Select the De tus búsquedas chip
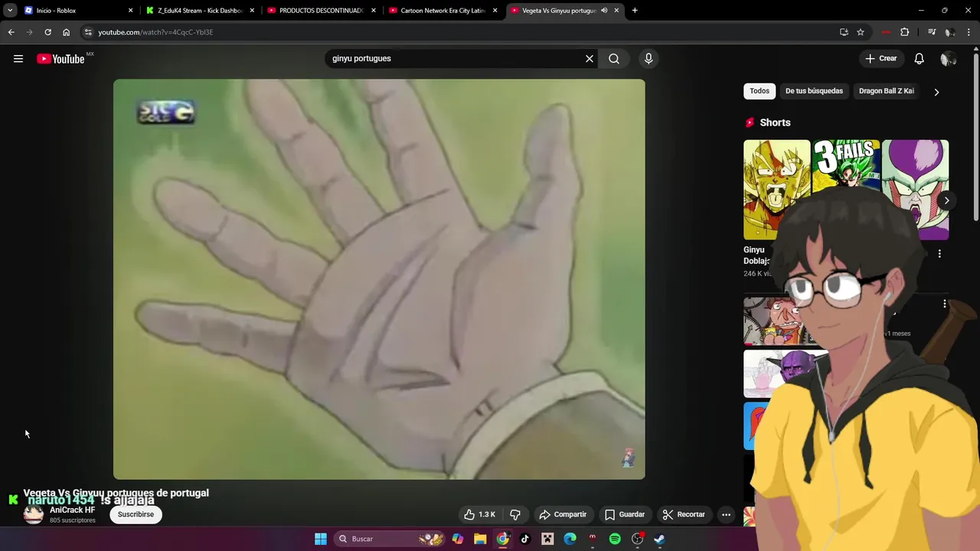Screen dimensions: 980x551 [x=814, y=91]
